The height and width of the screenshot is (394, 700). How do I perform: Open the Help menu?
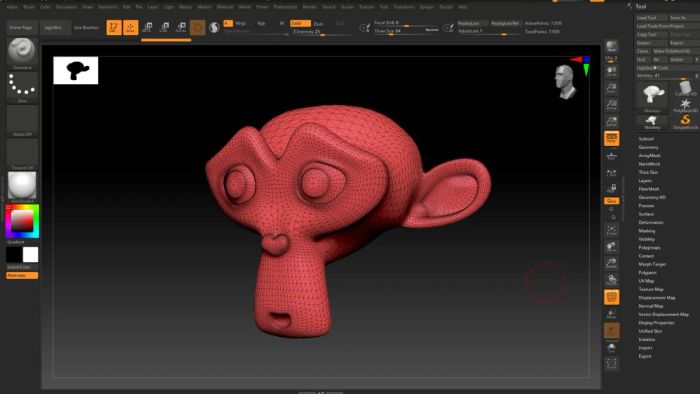463,7
